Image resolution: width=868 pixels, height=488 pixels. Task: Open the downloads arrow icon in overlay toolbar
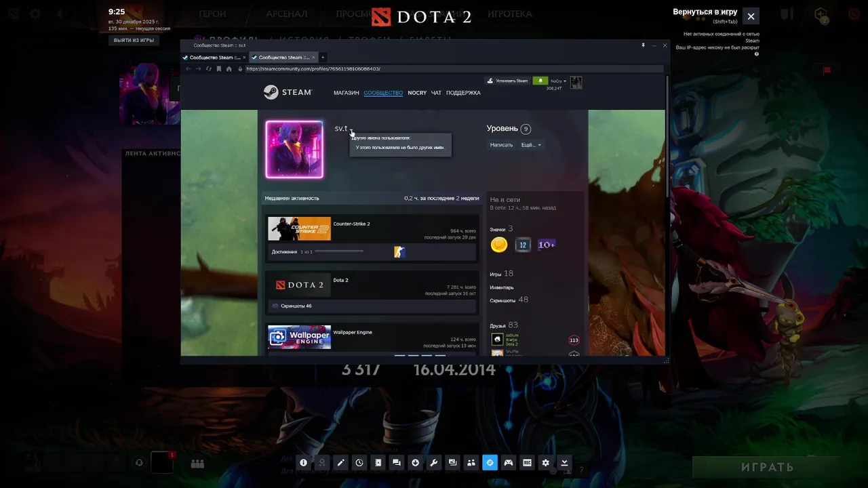click(415, 463)
